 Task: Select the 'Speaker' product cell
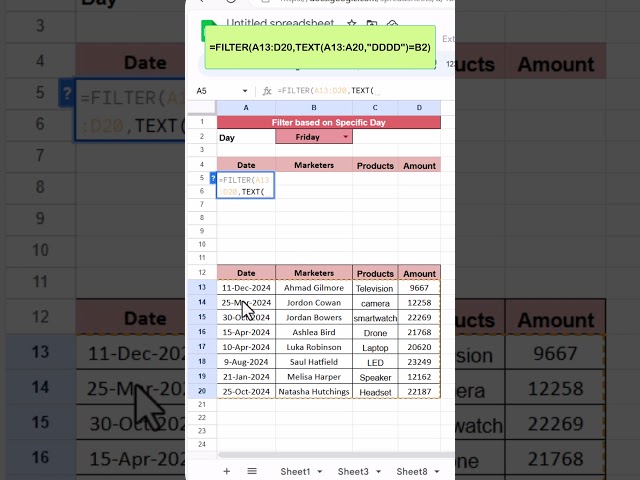[x=375, y=377]
